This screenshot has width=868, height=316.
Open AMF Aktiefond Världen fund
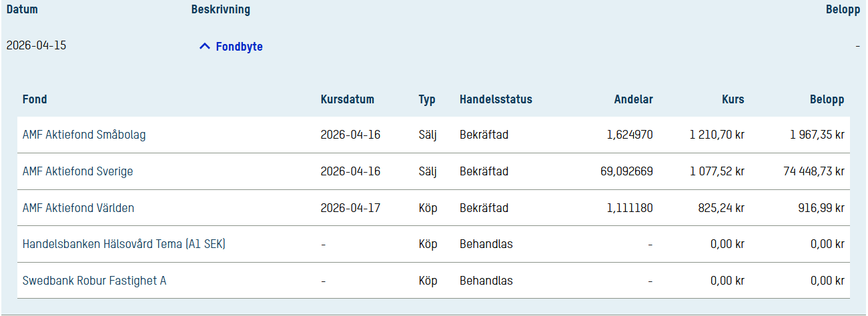[x=78, y=208]
